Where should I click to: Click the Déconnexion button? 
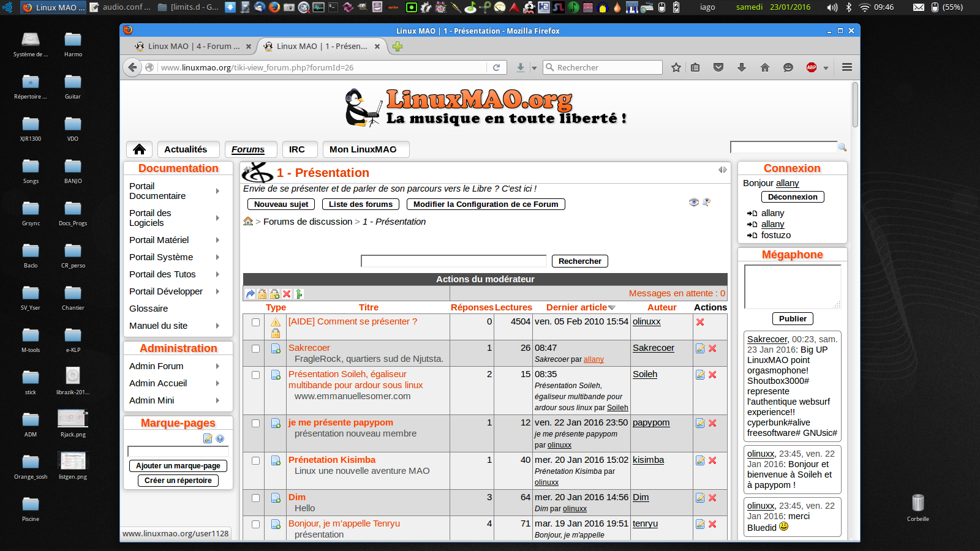tap(793, 197)
